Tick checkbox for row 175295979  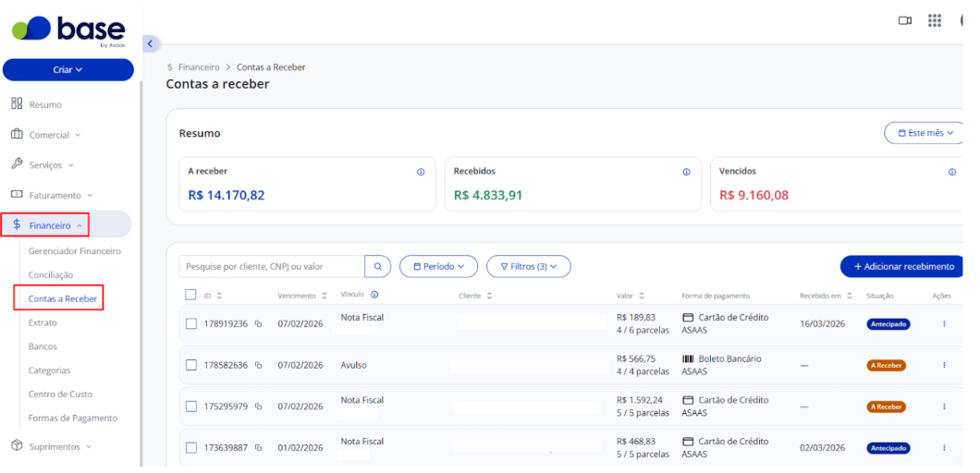click(191, 406)
